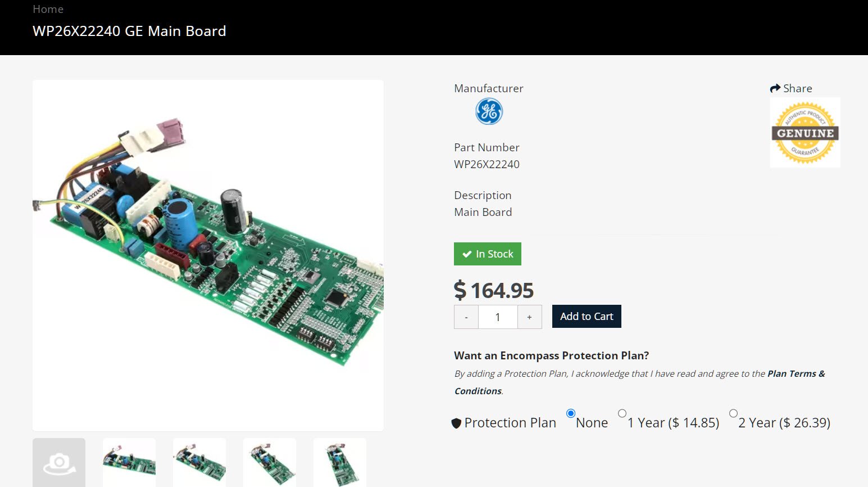
Task: Select the third product thumbnail
Action: 199,462
